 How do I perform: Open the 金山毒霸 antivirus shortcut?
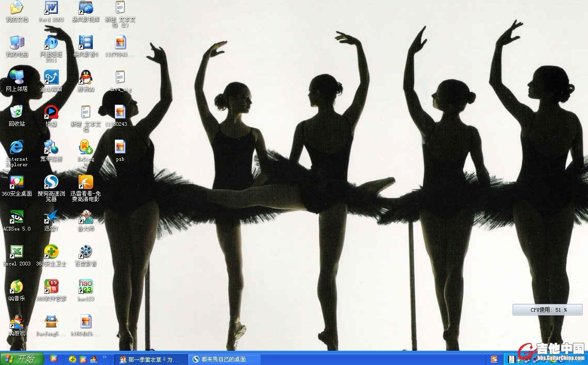click(51, 78)
